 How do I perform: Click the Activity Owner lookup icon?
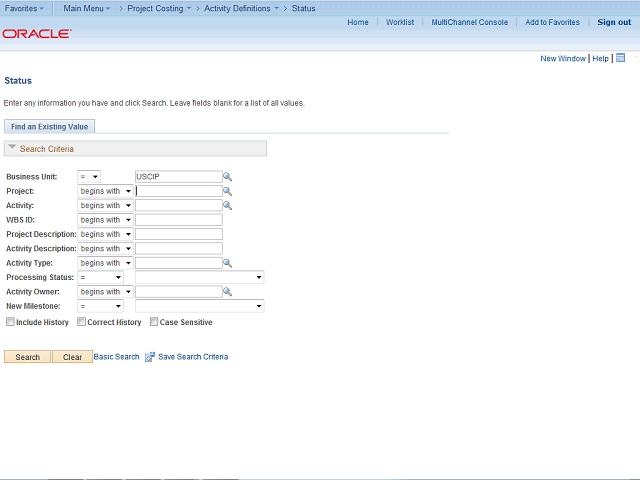[x=227, y=292]
